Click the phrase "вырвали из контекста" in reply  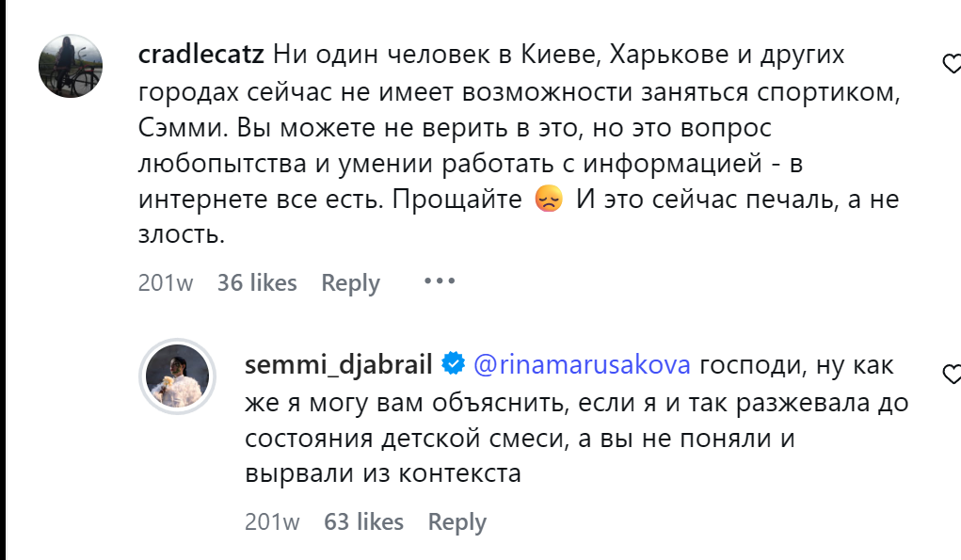(383, 474)
